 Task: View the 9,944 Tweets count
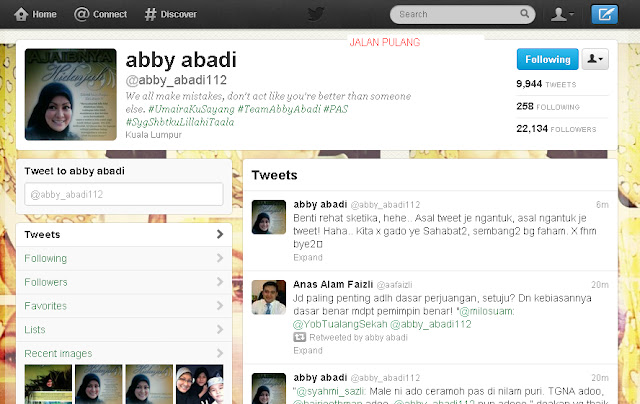(546, 84)
